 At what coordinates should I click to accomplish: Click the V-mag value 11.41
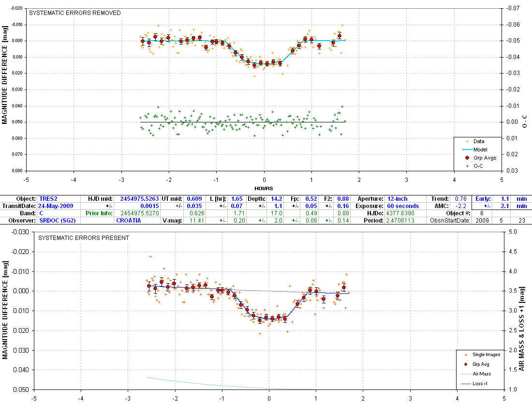(x=196, y=220)
